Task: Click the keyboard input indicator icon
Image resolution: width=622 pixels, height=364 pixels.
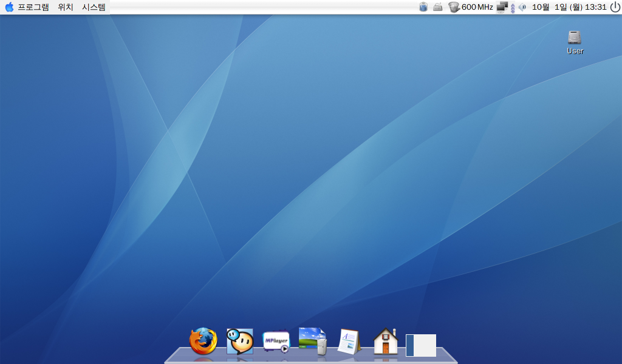Action: pyautogui.click(x=437, y=7)
